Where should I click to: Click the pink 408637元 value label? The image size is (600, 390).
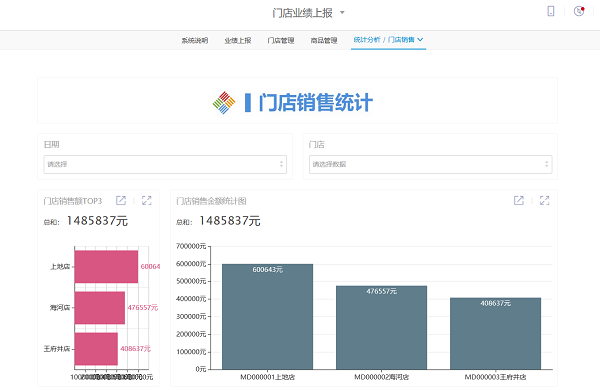(135, 349)
